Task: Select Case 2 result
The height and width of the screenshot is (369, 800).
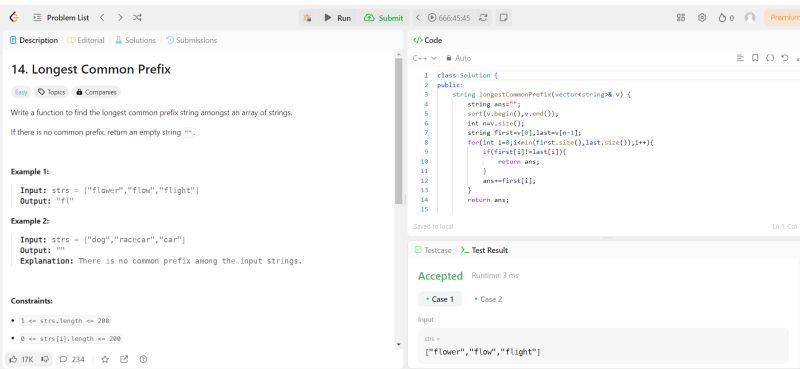Action: [488, 299]
